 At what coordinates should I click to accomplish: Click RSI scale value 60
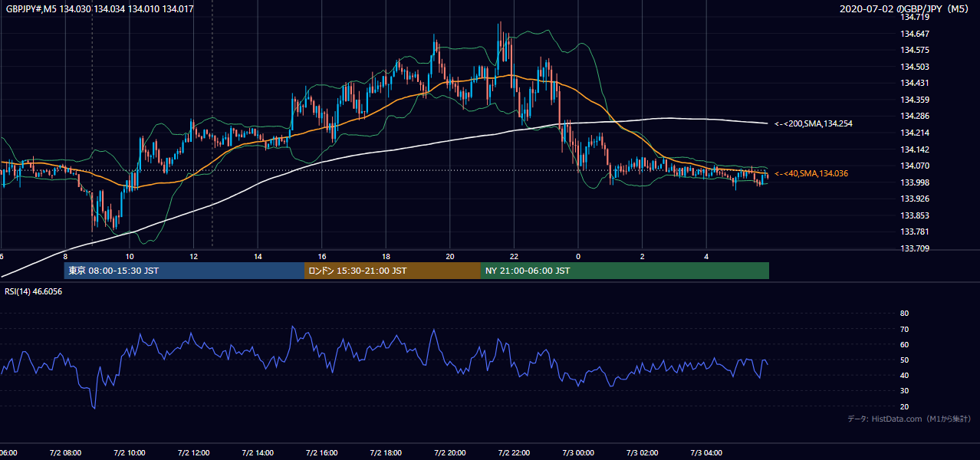pyautogui.click(x=904, y=344)
